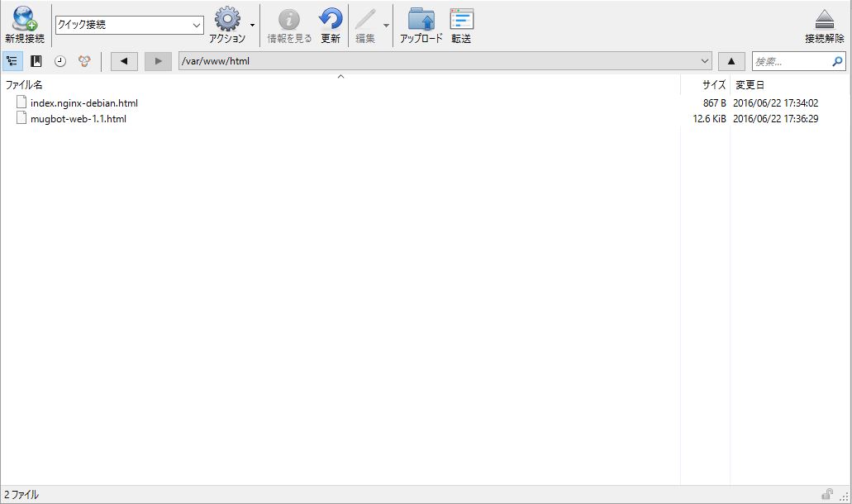The height and width of the screenshot is (504, 852).
Task: Click the 検索 search input field
Action: click(793, 61)
